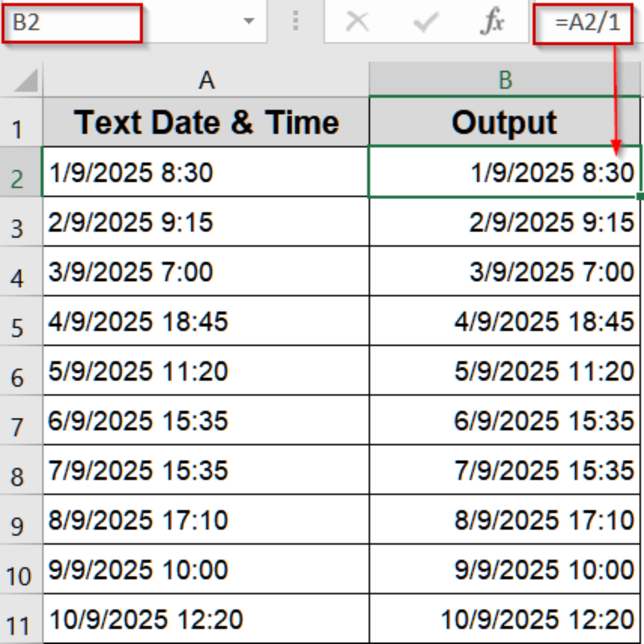Select row 8 header
The width and height of the screenshot is (644, 644).
click(21, 470)
